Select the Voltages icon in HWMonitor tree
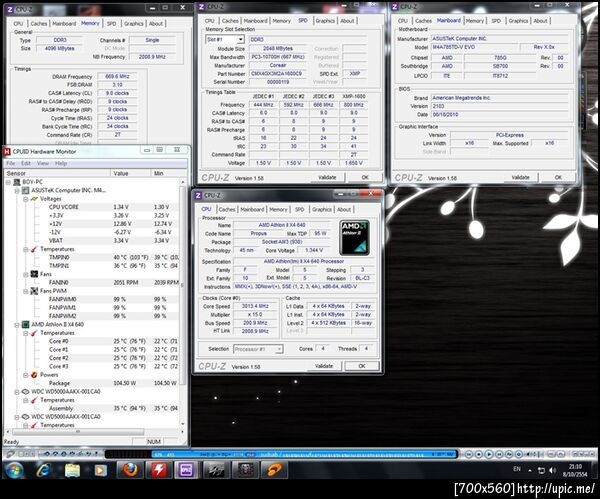 point(34,199)
